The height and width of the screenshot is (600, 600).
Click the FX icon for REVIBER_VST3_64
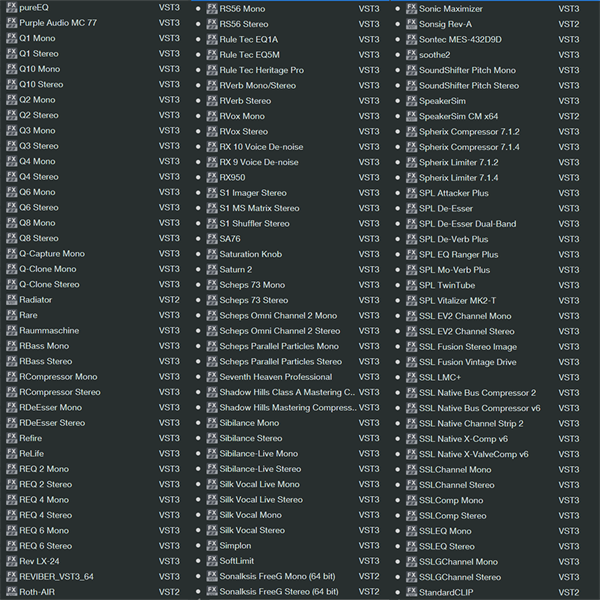tap(11, 576)
